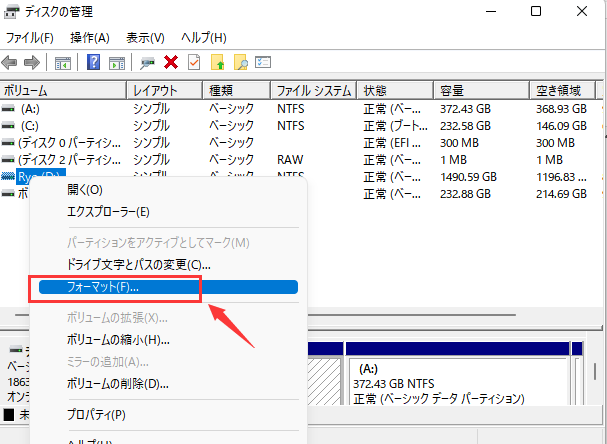Click the 232.58 GB capacity cell

[465, 126]
